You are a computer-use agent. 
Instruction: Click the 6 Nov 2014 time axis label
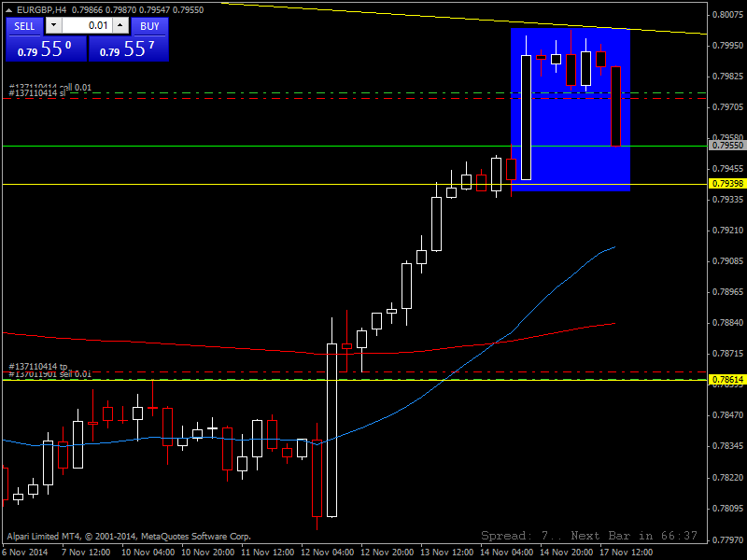(25, 553)
